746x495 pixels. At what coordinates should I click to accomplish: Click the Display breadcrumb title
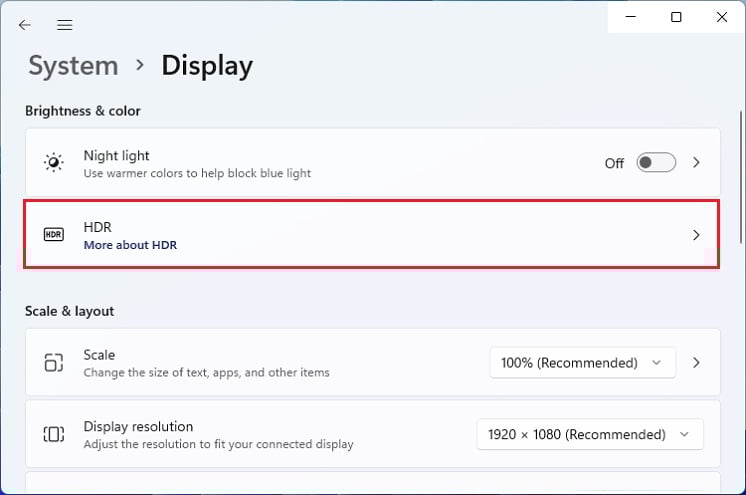tap(207, 66)
